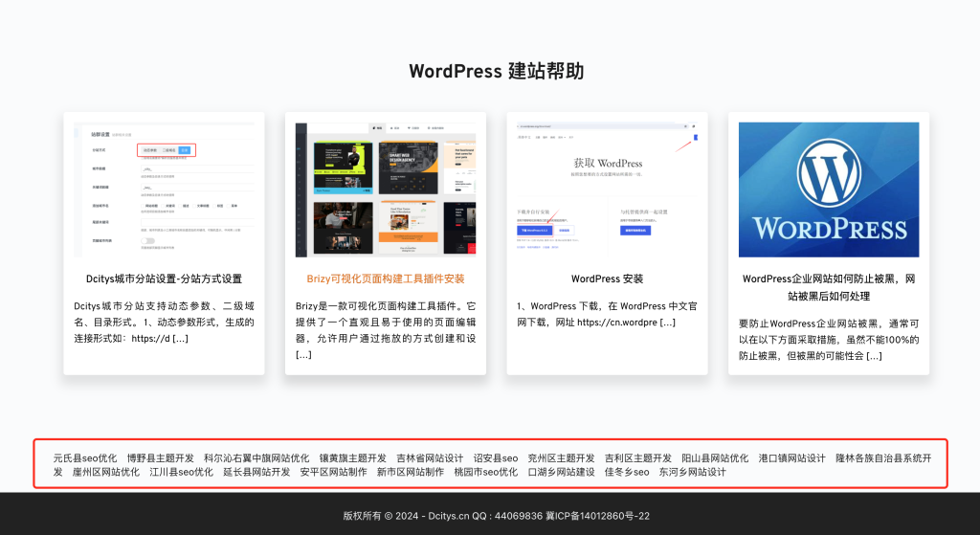Click the 桃园市seo优化 footer link
980x535 pixels.
pos(485,472)
